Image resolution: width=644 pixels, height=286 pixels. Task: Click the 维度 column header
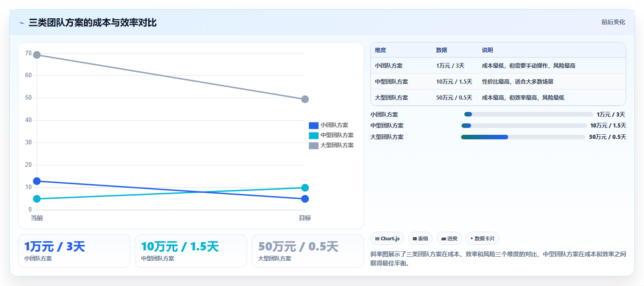point(381,50)
